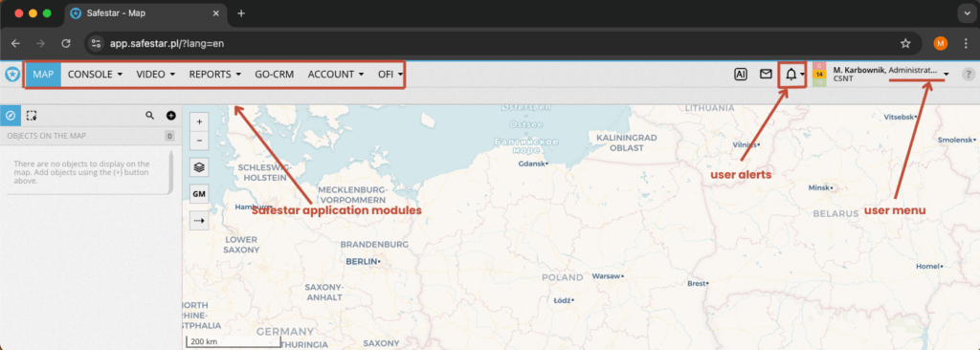Click Berlin city label on map
Image resolution: width=980 pixels, height=350 pixels.
[x=363, y=261]
